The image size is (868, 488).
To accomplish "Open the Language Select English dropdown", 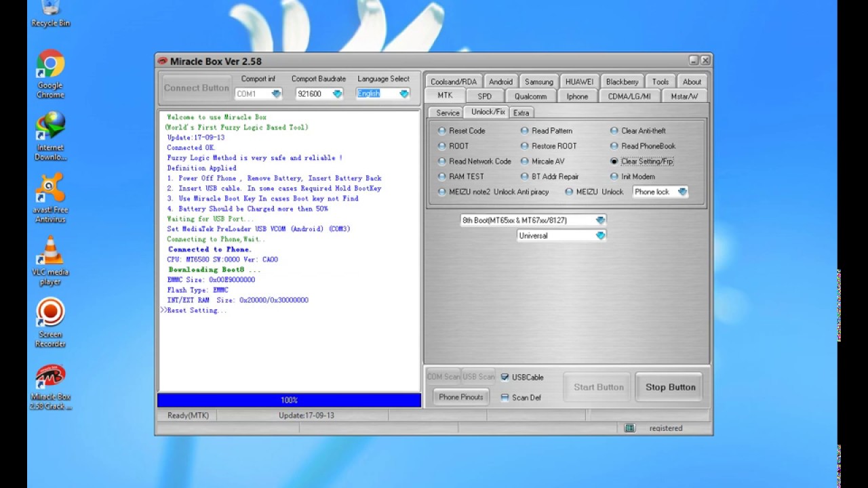I will tap(383, 94).
